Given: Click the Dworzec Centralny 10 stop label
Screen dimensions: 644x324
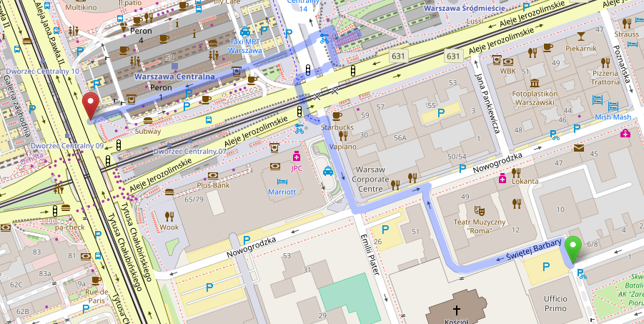Looking at the screenshot, I should (42, 71).
